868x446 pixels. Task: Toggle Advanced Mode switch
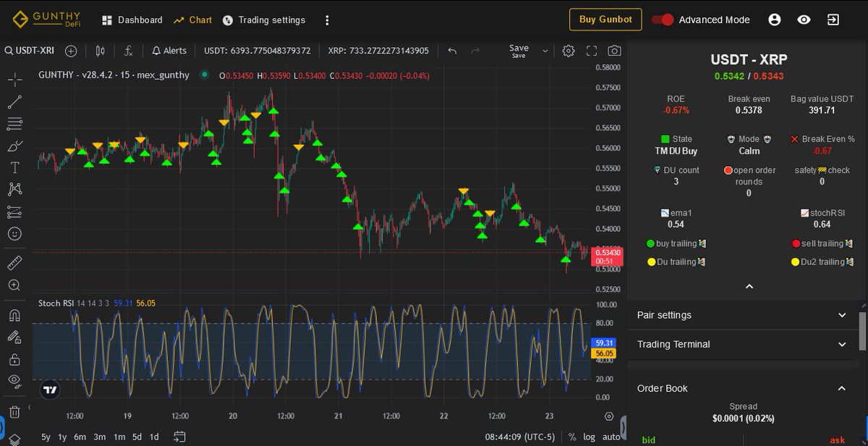coord(663,20)
